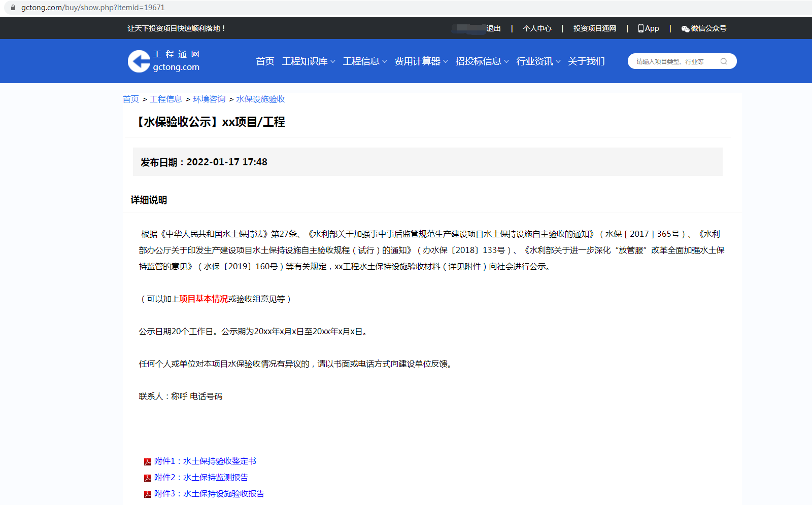Click the search magnifier icon
Screen dimensions: 812x505
pos(724,61)
